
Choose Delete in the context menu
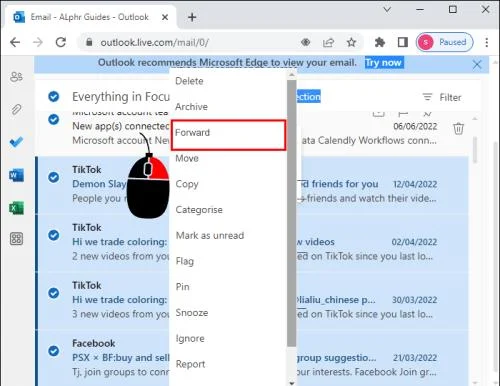tap(228, 81)
